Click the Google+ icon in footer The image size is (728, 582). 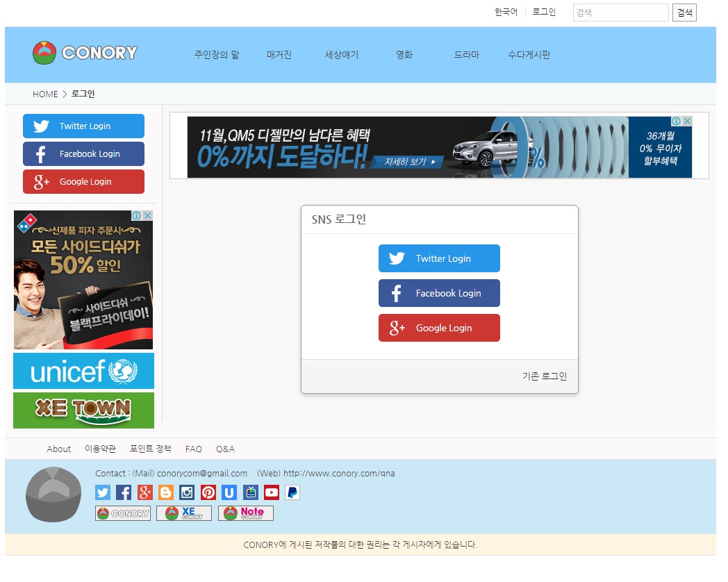(x=145, y=492)
